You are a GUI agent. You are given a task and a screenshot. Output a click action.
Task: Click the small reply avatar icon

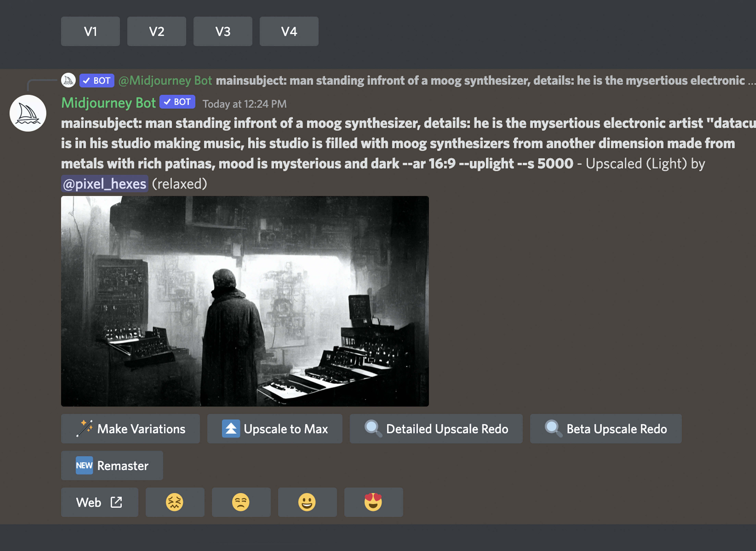point(68,80)
